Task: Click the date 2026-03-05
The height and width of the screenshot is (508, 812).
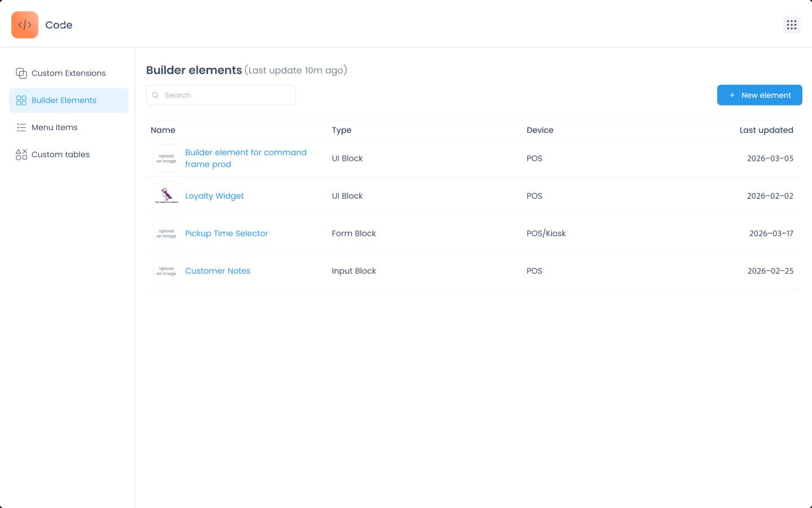Action: tap(770, 158)
